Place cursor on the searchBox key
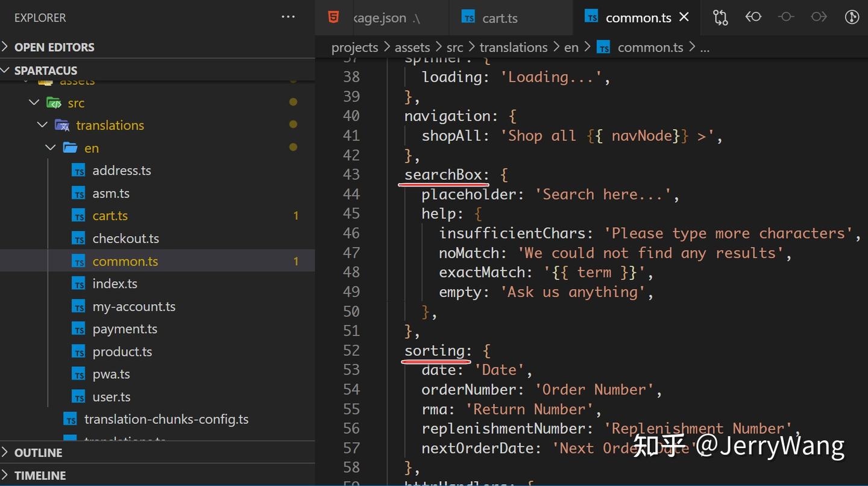 (444, 175)
